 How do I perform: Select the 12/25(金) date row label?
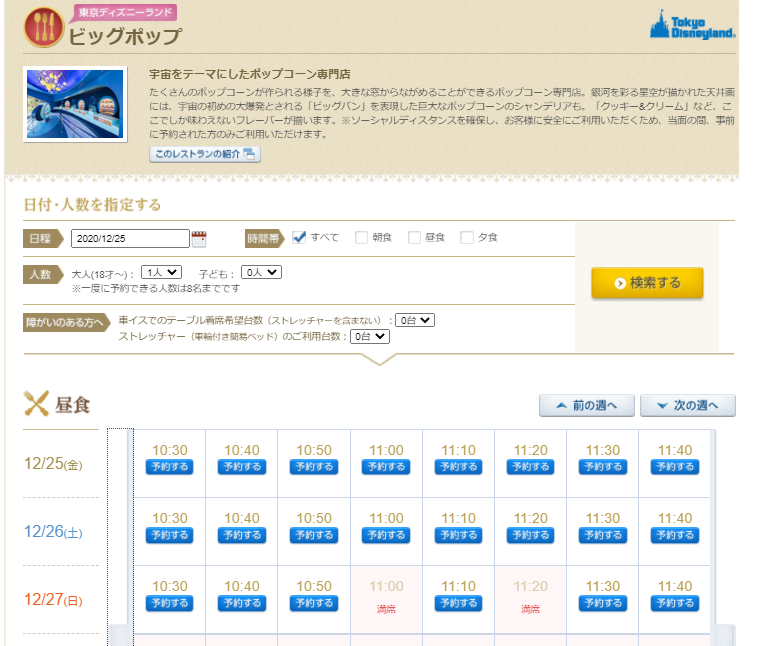(53, 464)
